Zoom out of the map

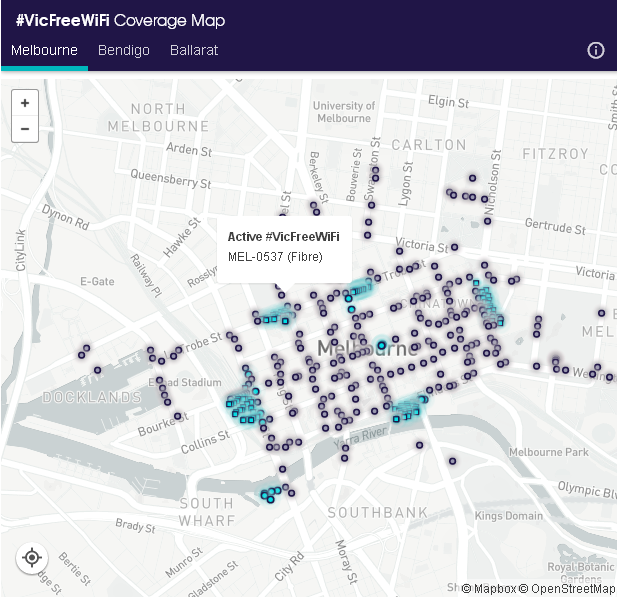pos(25,129)
